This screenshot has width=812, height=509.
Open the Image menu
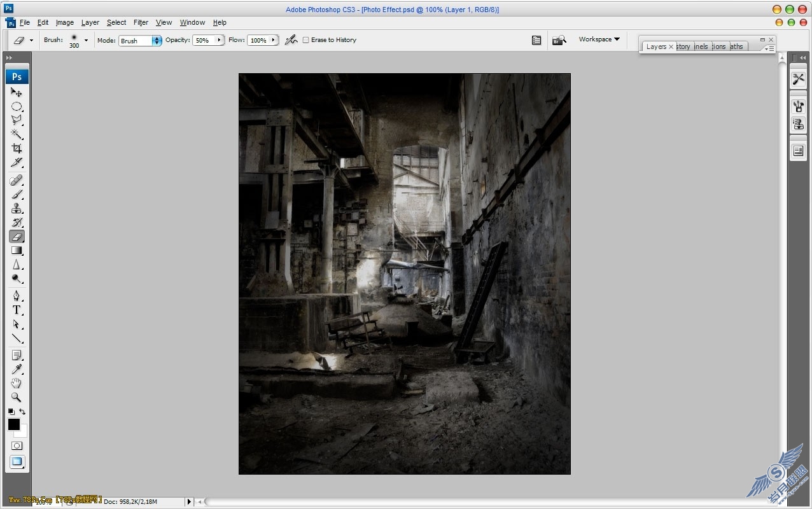(64, 22)
